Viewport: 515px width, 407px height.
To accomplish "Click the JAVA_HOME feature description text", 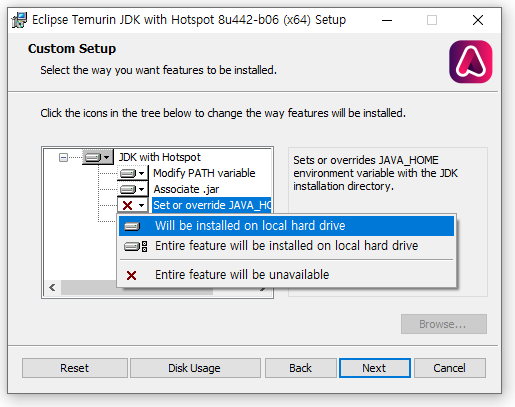I will pyautogui.click(x=375, y=173).
